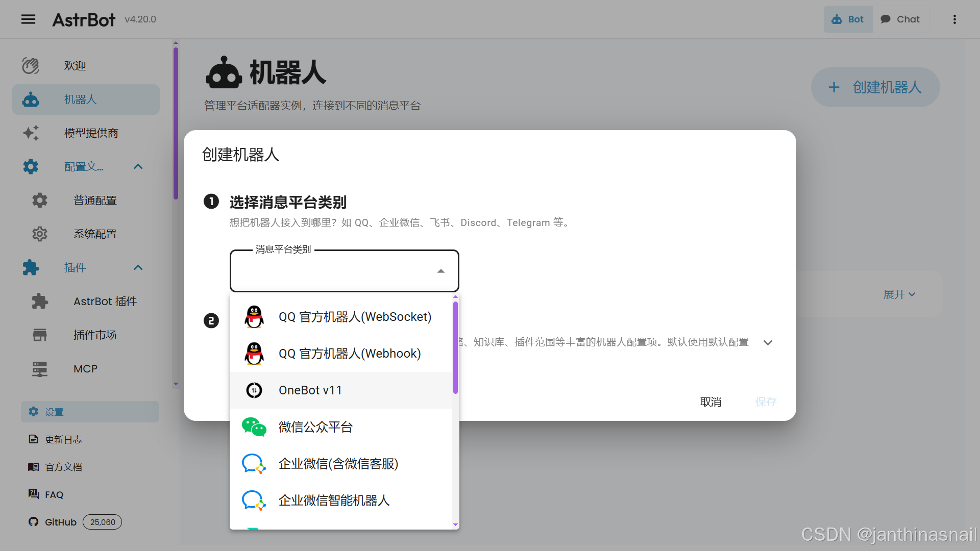Click the 插件市场 storefront icon
The width and height of the screenshot is (980, 551).
tap(40, 335)
